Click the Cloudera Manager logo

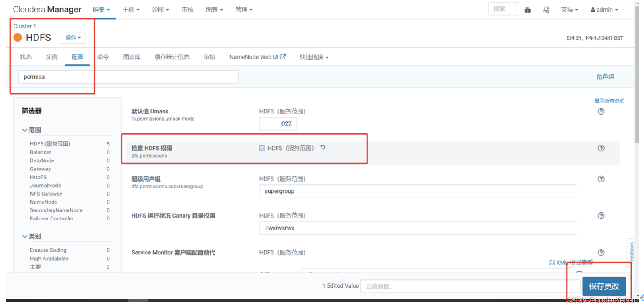coord(47,9)
